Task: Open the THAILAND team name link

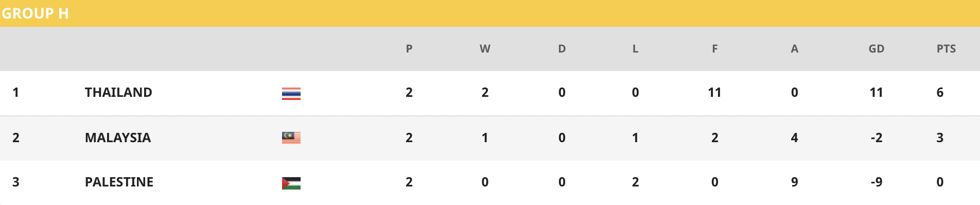Action: [118, 92]
